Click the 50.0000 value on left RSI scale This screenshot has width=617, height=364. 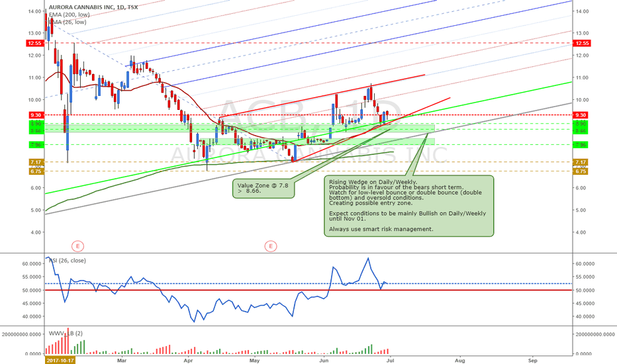click(x=32, y=290)
